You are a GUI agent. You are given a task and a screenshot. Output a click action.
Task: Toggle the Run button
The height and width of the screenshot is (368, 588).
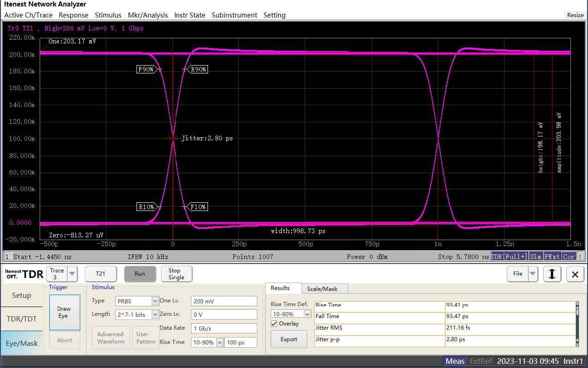coord(140,274)
